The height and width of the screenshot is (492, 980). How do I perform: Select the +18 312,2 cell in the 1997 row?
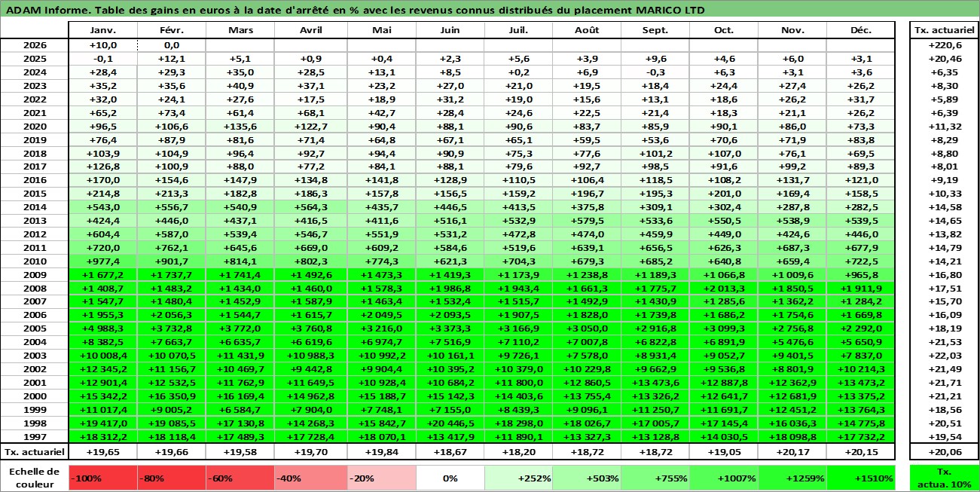102,438
